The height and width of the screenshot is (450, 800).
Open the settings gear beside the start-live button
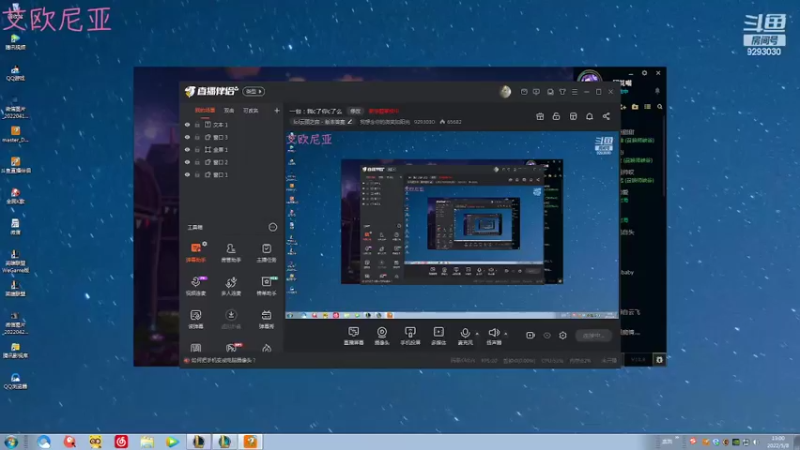pyautogui.click(x=563, y=335)
